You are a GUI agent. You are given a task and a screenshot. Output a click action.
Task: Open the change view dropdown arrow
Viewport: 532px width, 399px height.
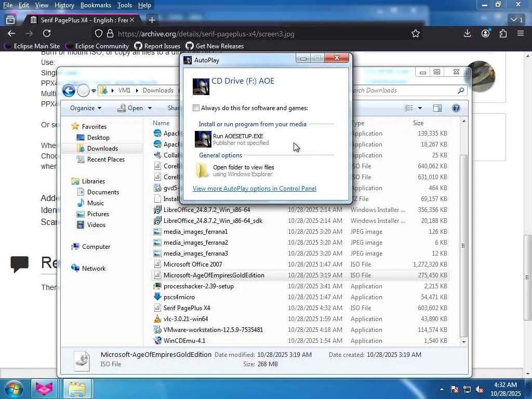tap(420, 108)
